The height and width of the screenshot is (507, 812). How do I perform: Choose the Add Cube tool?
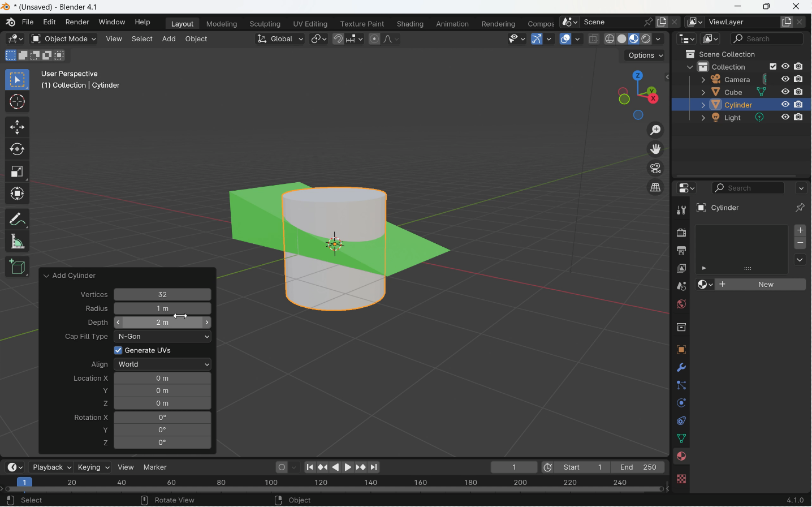point(17,267)
